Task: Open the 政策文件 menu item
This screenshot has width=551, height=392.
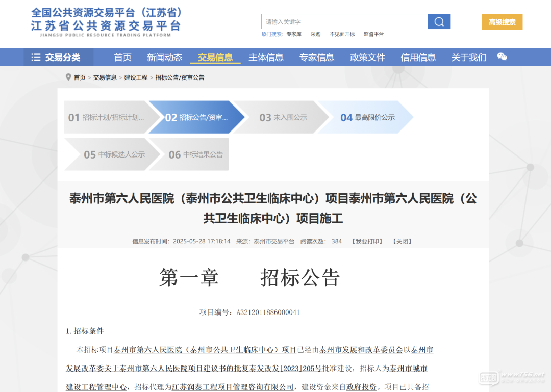Action: tap(367, 57)
